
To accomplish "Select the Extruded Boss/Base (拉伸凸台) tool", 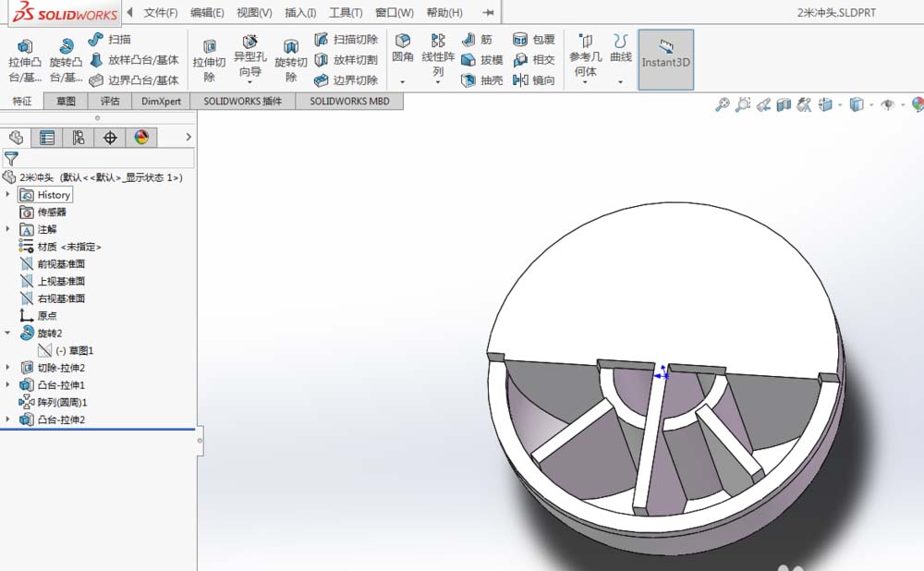I will pos(25,61).
